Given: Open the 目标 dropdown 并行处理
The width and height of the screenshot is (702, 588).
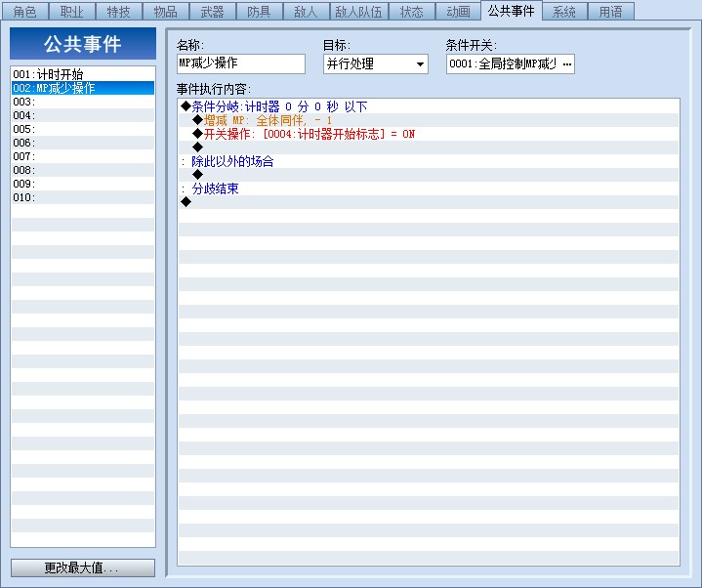Looking at the screenshot, I should click(x=375, y=63).
